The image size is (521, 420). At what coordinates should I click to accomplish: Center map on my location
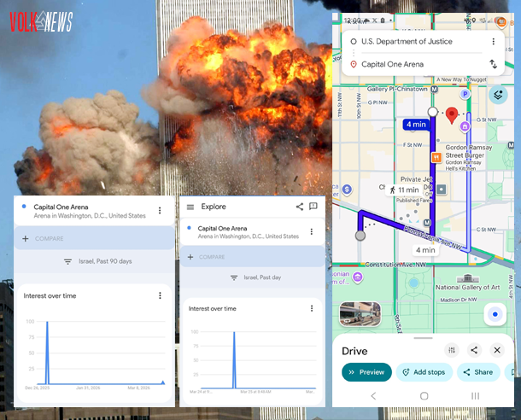(x=494, y=315)
